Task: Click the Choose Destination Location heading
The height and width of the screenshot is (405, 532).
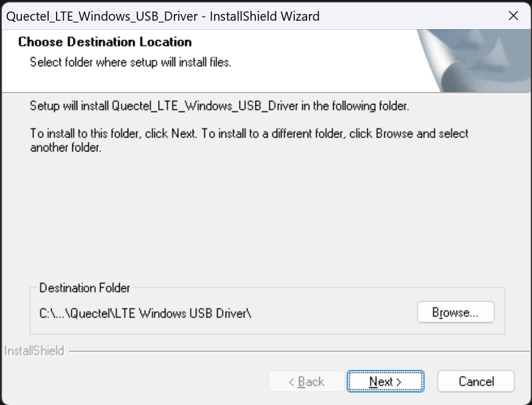Action: tap(105, 42)
